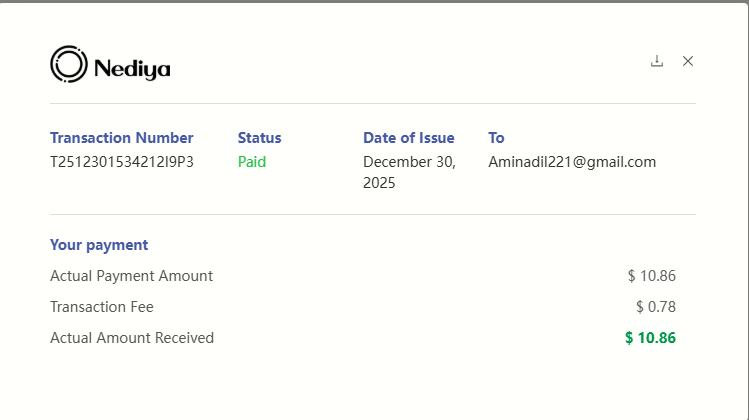Download the receipt using download icon

click(x=657, y=61)
